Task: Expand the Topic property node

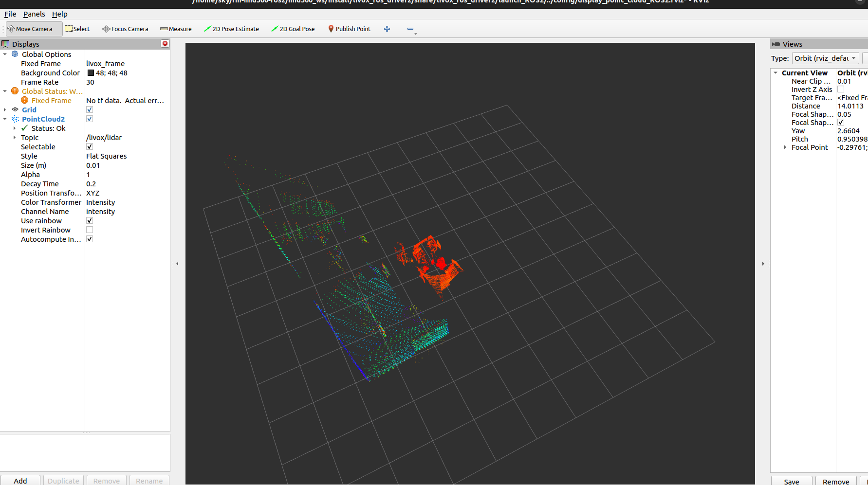Action: (15, 137)
